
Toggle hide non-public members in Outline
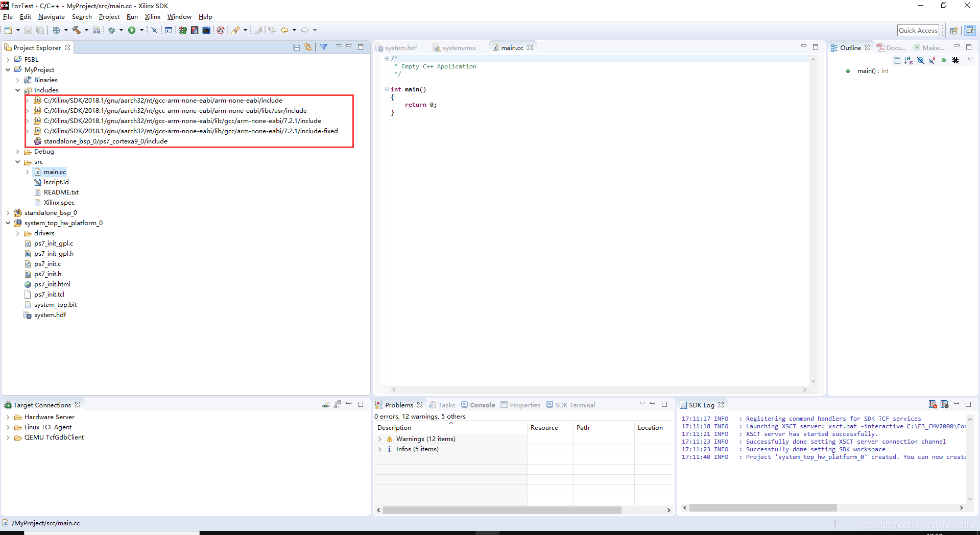944,60
